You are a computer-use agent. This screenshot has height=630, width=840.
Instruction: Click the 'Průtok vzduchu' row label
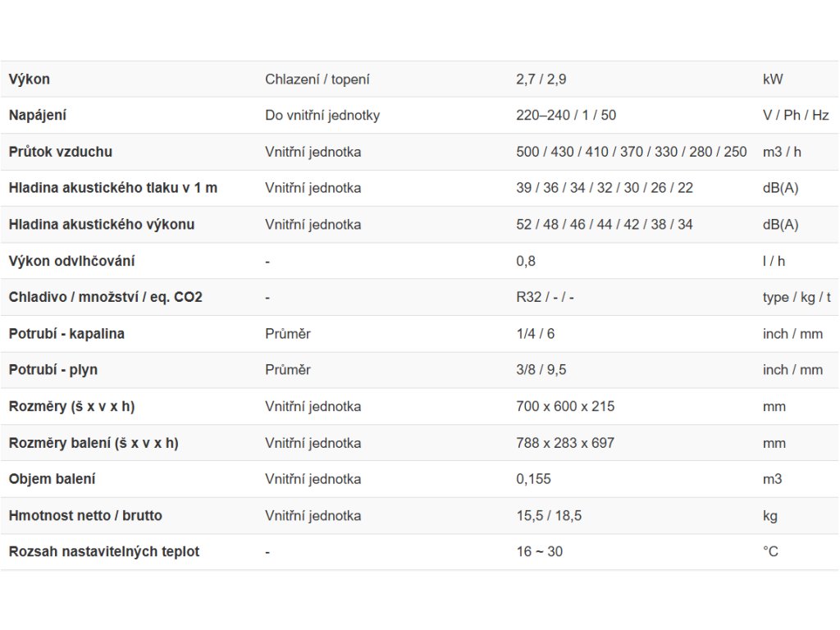click(x=61, y=152)
